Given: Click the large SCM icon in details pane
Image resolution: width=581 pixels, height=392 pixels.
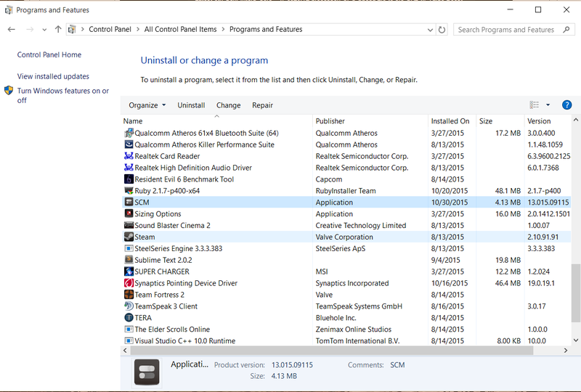Looking at the screenshot, I should (147, 372).
